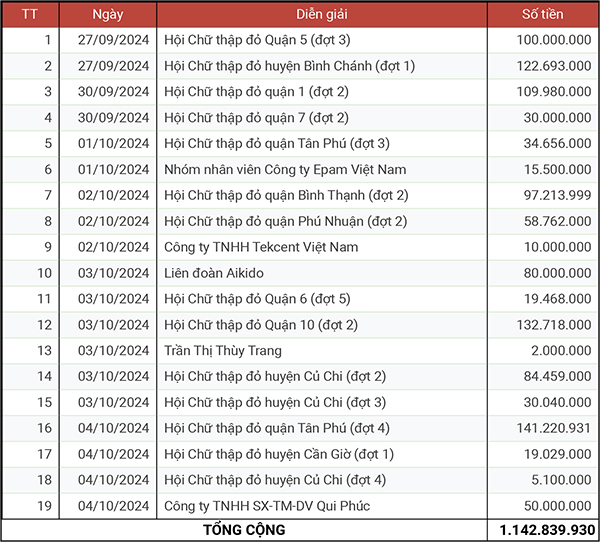This screenshot has width=600, height=542.
Task: Click the 'TT' column header
Action: coord(30,15)
